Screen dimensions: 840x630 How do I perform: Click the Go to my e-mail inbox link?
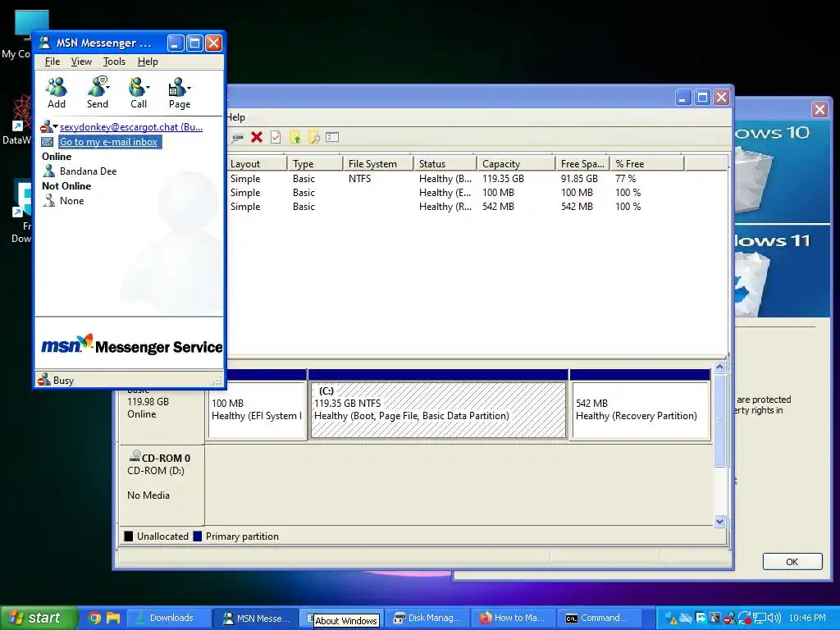click(x=109, y=142)
